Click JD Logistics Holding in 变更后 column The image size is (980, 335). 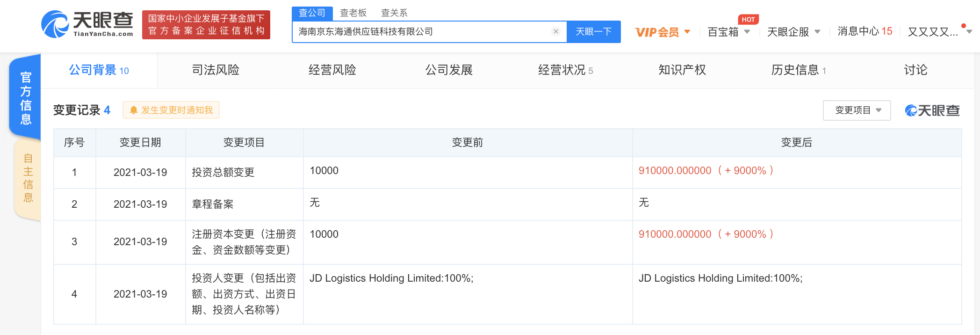pyautogui.click(x=721, y=278)
